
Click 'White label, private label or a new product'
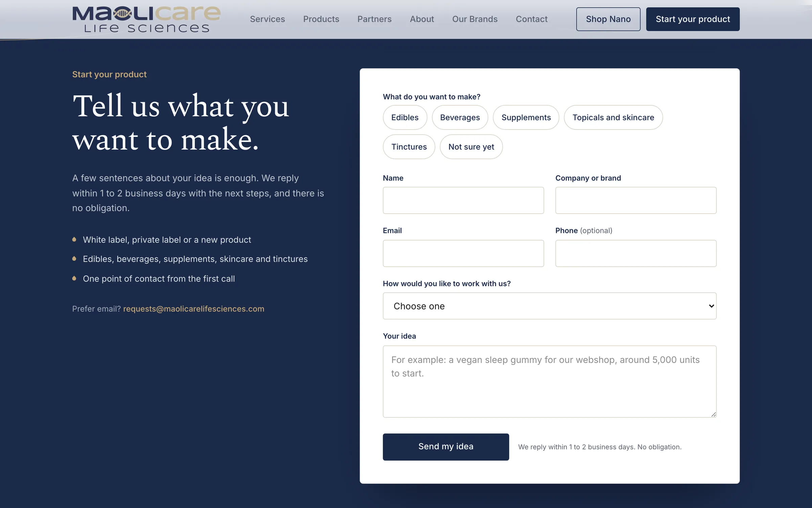pyautogui.click(x=167, y=240)
